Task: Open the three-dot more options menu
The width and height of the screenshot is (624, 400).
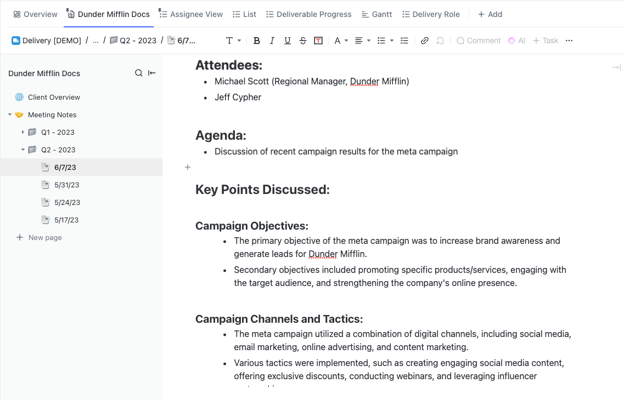Action: [x=569, y=41]
